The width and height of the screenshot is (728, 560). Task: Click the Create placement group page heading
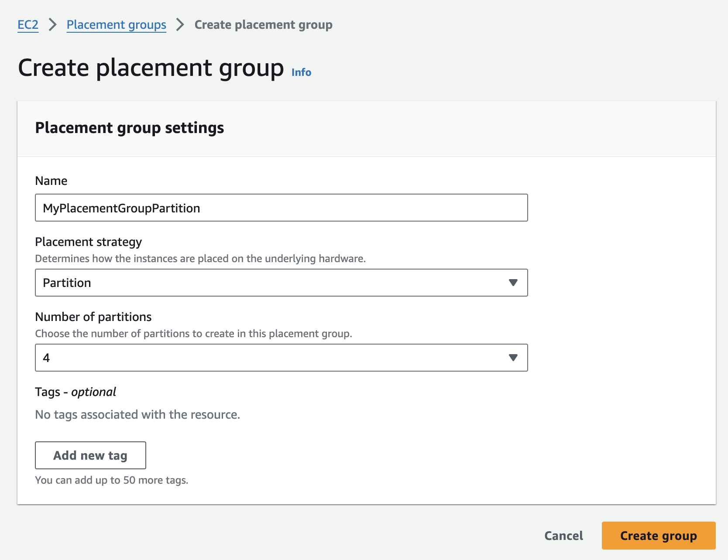151,68
